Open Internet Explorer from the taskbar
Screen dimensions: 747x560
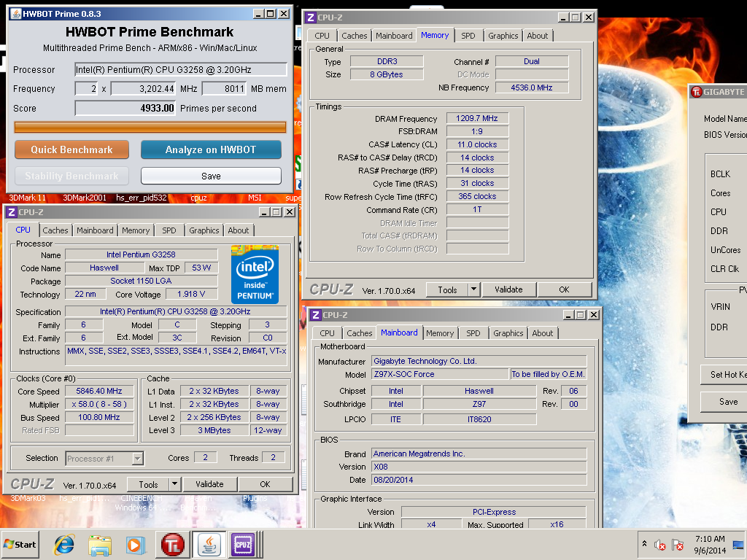coord(64,544)
